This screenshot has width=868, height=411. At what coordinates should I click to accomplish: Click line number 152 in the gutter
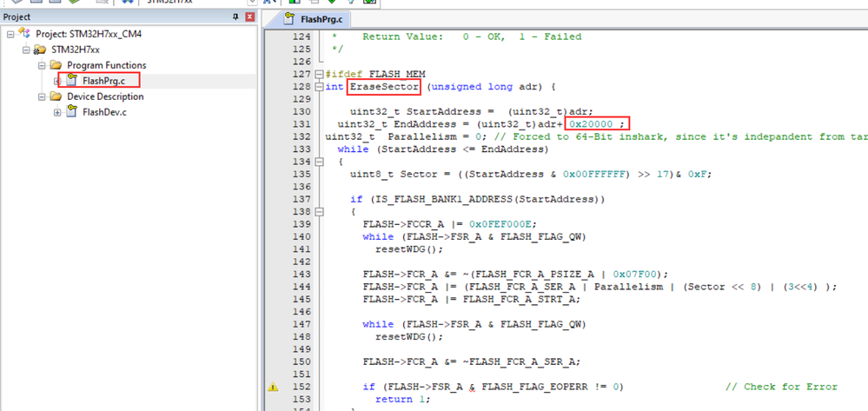pyautogui.click(x=301, y=387)
